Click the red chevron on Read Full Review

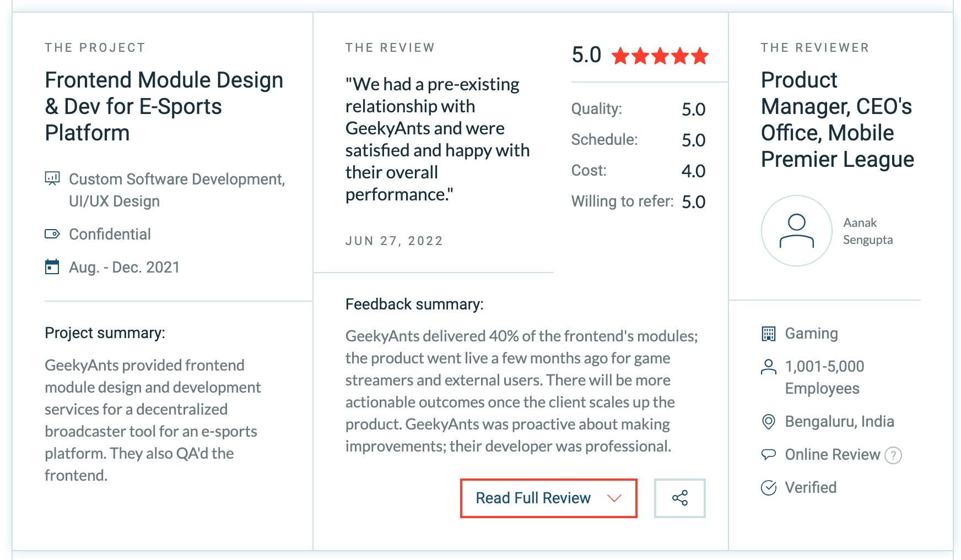click(x=614, y=498)
